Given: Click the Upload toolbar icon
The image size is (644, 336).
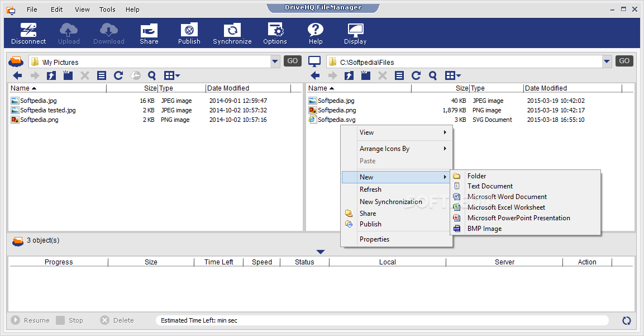Looking at the screenshot, I should click(x=69, y=34).
